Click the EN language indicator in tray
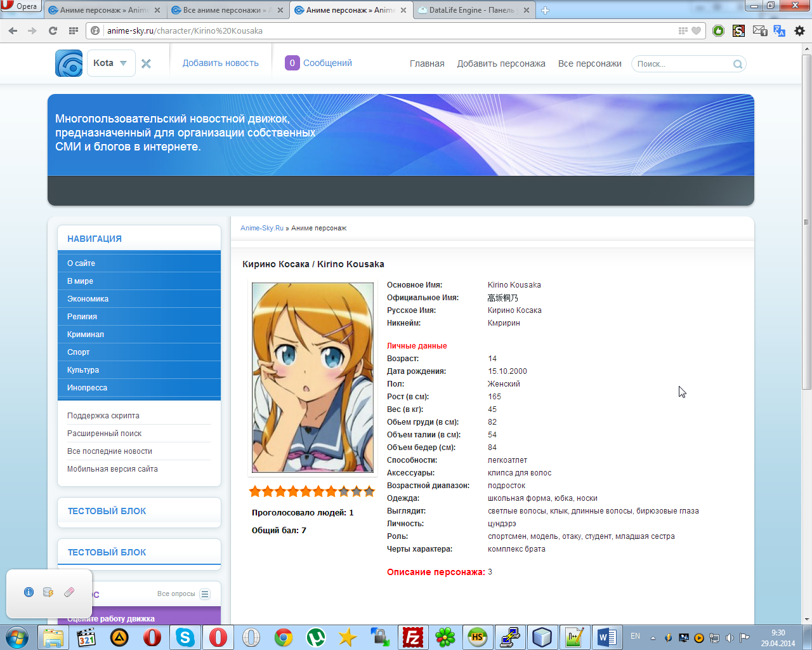The image size is (812, 650). tap(635, 636)
